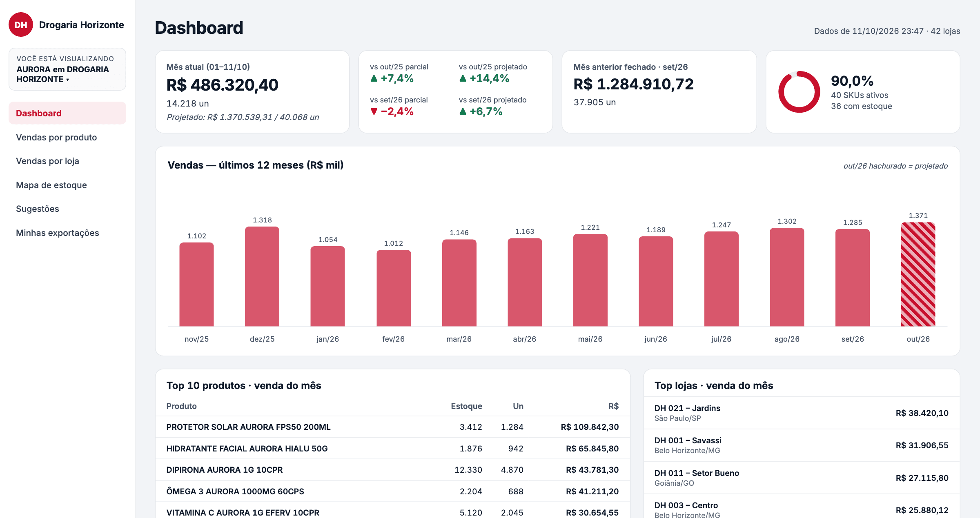Click the Dados de 11/10/2026 timestamp

[x=887, y=31]
